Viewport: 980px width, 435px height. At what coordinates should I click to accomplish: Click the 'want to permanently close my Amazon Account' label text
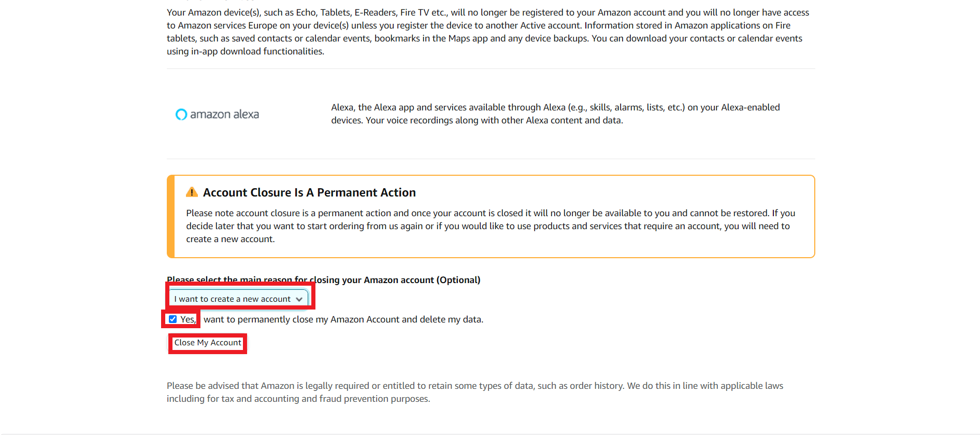(343, 319)
